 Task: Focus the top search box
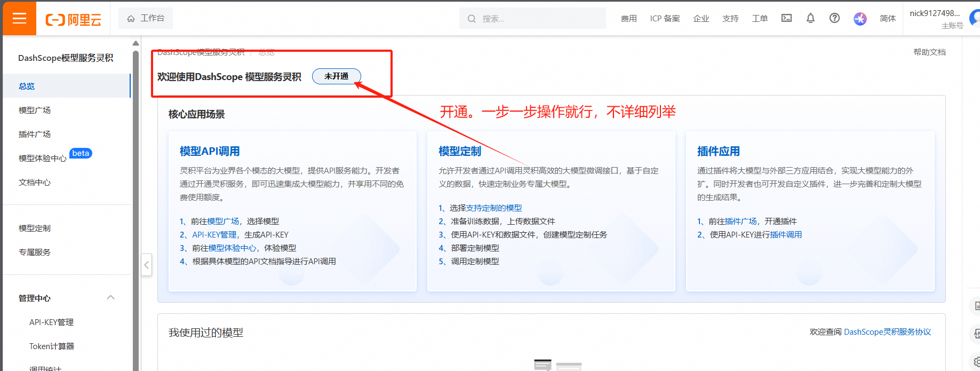pyautogui.click(x=532, y=18)
